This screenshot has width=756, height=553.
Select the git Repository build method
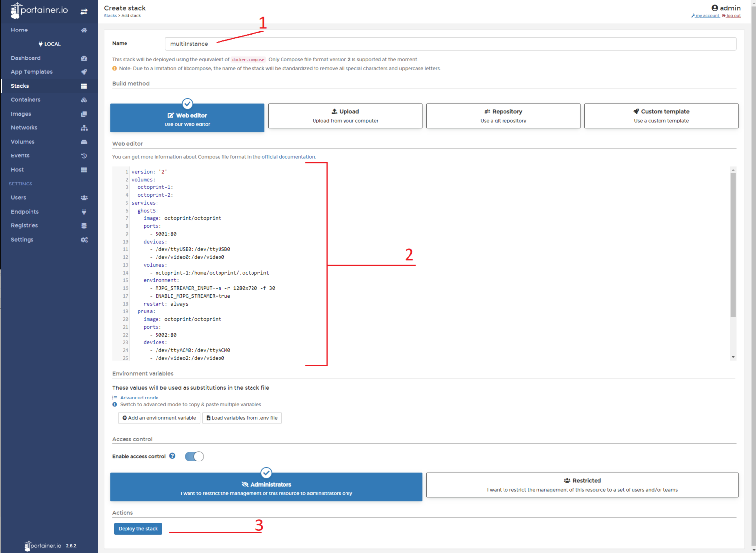pos(503,116)
